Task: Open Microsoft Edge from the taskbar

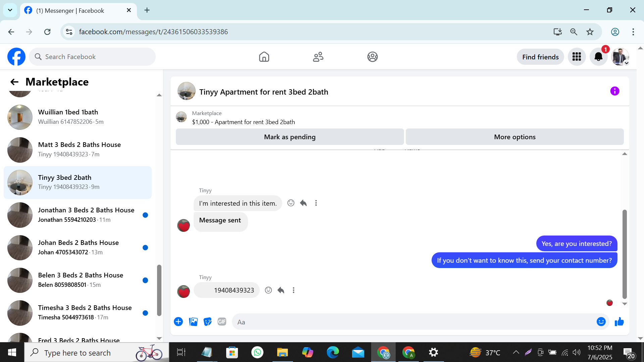Action: (x=333, y=352)
